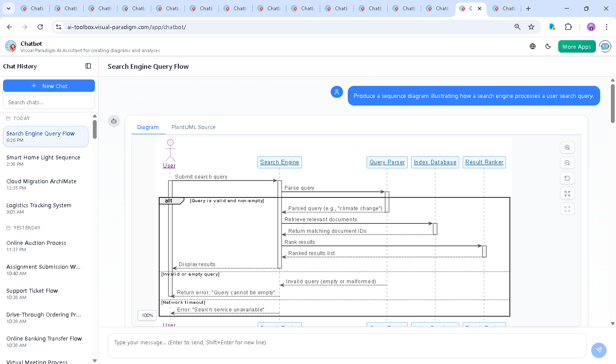This screenshot has height=364, width=616.
Task: Open the language globe menu
Action: pos(533,47)
